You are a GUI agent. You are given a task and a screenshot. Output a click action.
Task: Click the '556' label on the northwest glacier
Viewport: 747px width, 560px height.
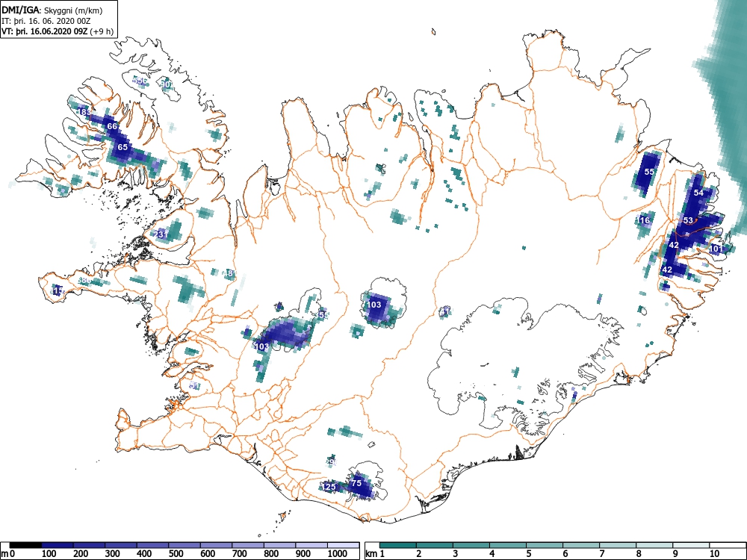point(140,80)
